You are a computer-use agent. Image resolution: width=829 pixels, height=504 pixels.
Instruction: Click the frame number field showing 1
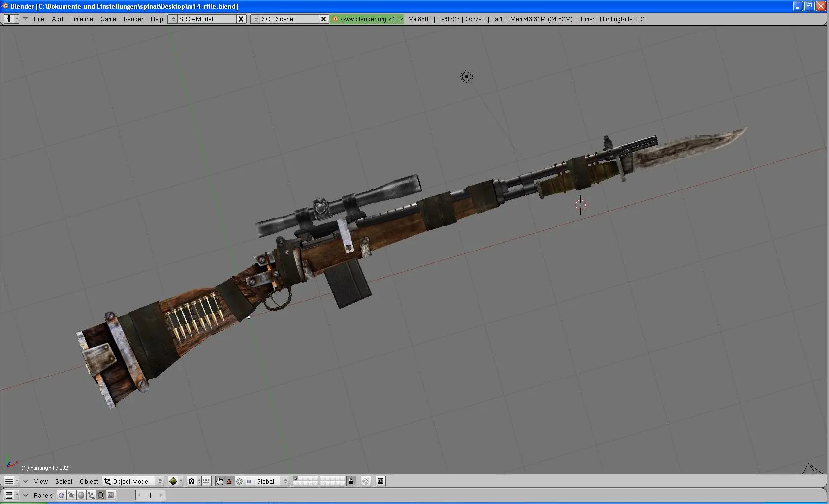coord(150,495)
